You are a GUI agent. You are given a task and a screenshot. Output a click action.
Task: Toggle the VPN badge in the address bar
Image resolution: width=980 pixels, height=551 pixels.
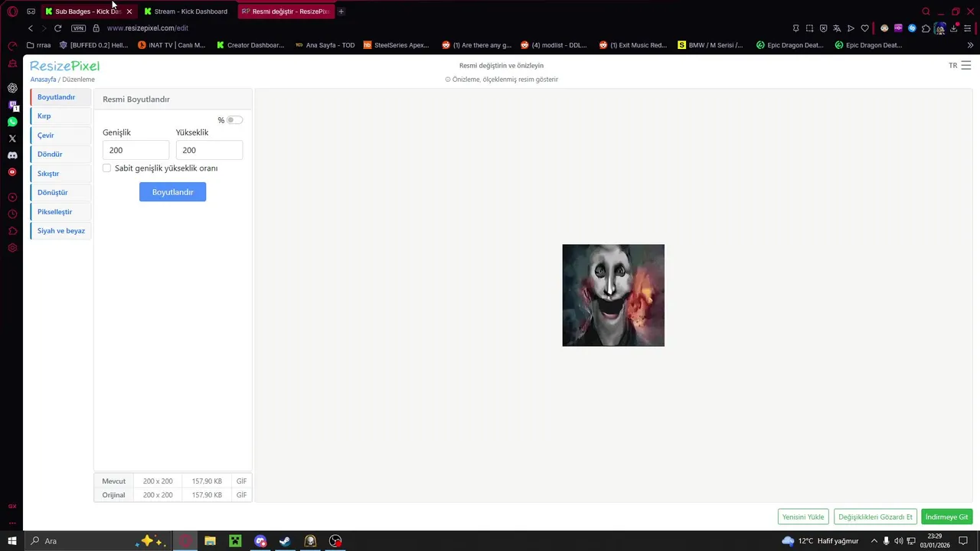[x=78, y=28]
